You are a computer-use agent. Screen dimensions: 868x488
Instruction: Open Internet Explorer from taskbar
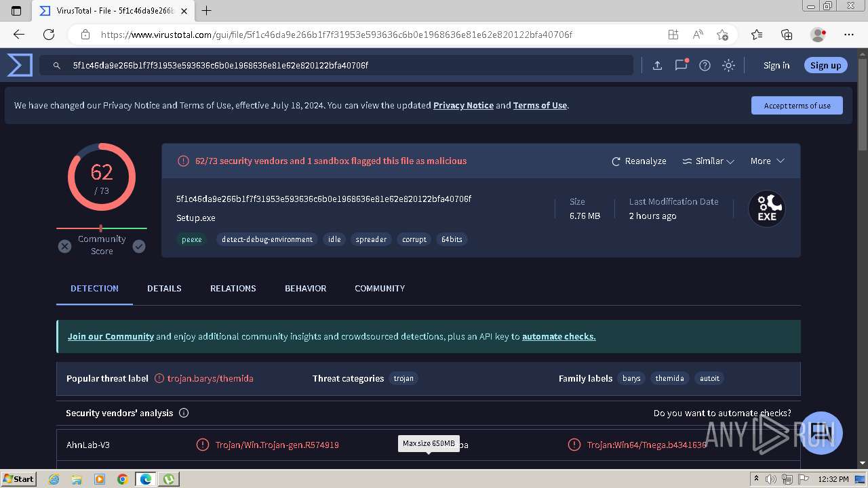[54, 479]
